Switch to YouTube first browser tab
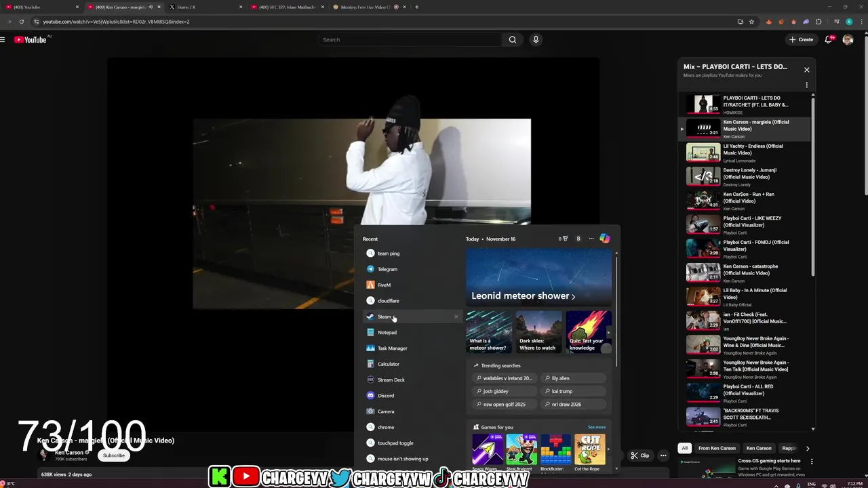 click(44, 7)
